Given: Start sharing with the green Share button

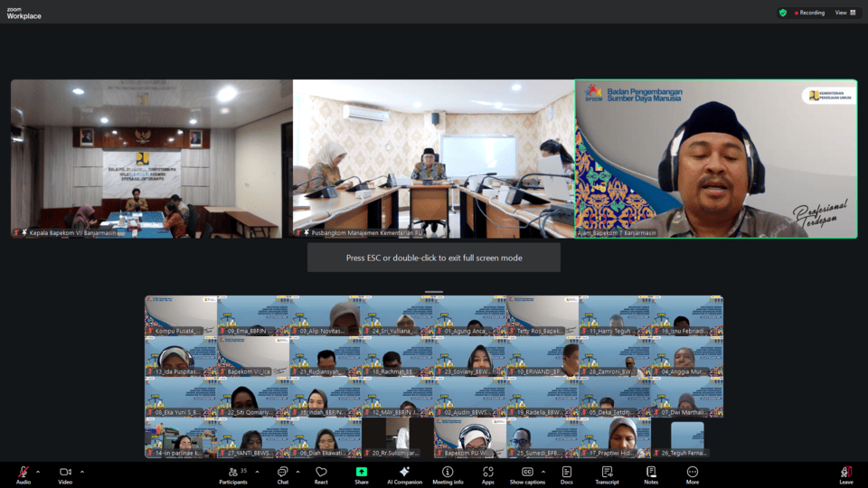Looking at the screenshot, I should (x=362, y=474).
